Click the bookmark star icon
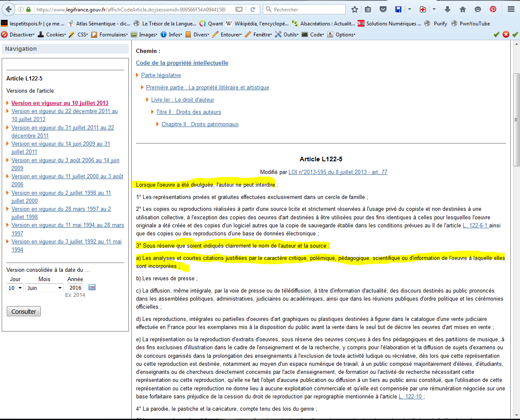The image size is (520, 420). click(355, 9)
